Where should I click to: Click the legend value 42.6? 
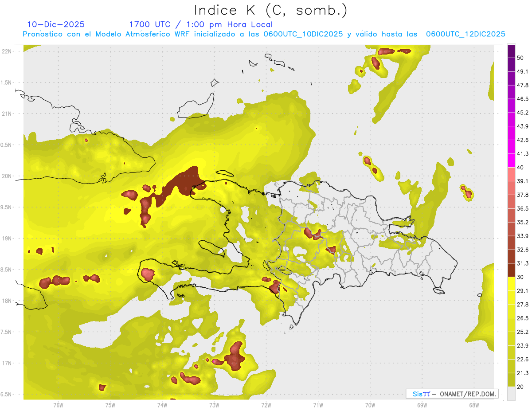523,140
